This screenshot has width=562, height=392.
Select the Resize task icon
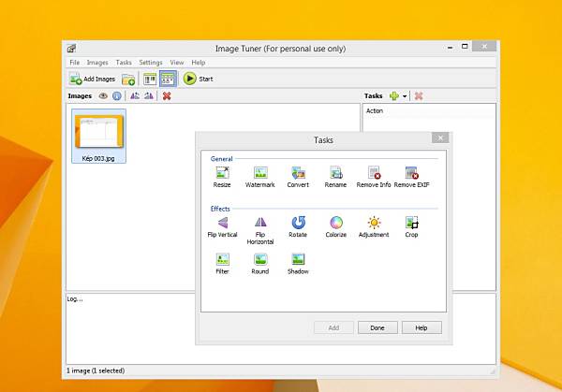click(222, 177)
